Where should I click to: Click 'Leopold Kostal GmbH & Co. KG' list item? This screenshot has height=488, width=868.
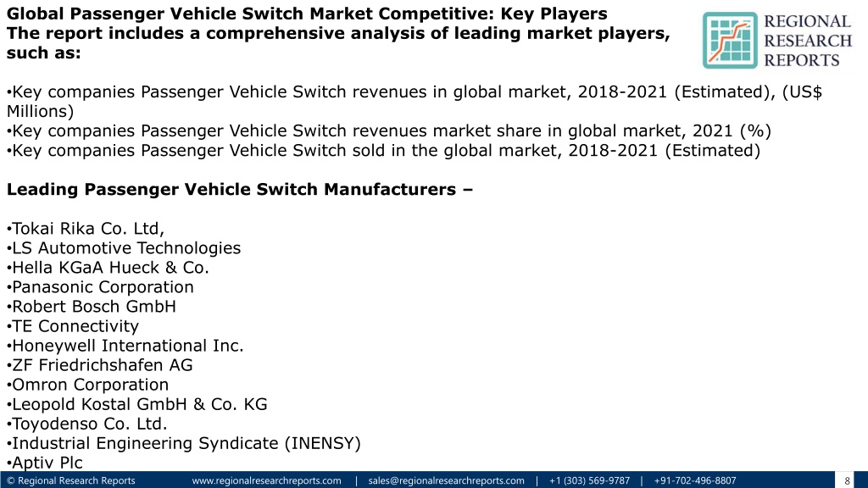pyautogui.click(x=136, y=404)
